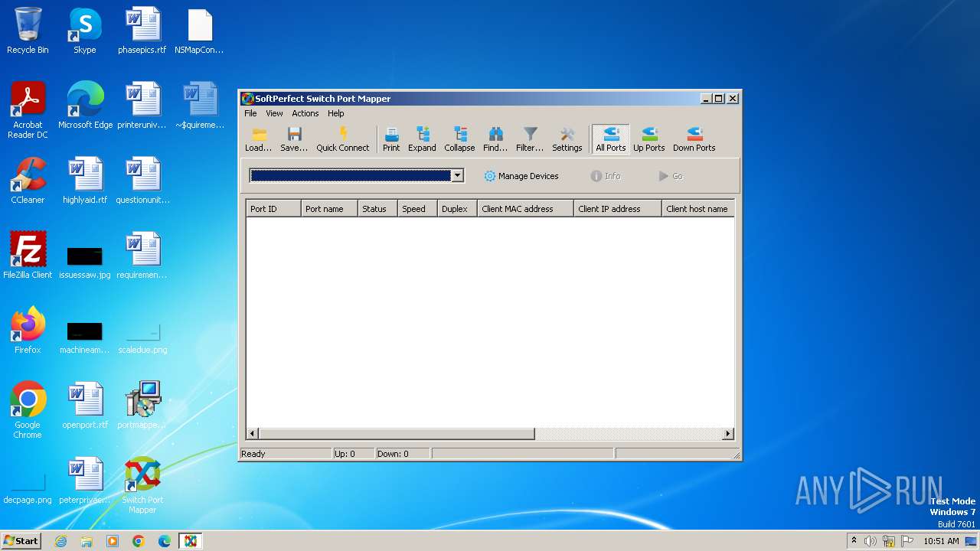
Task: Select the Microsoft Edge desktop shortcut
Action: tap(85, 106)
